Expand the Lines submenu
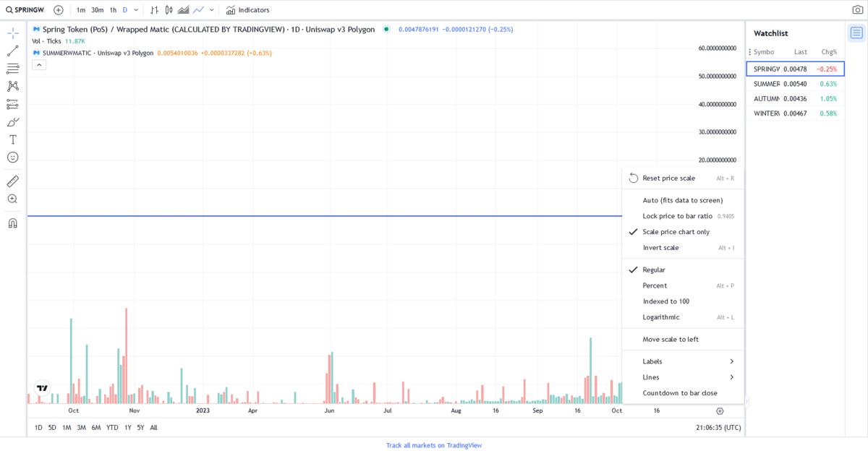 pyautogui.click(x=682, y=377)
